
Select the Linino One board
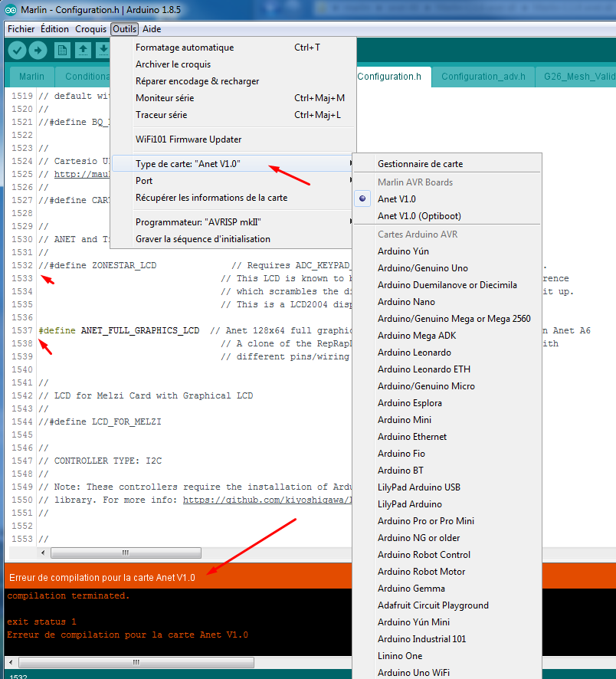click(447, 657)
